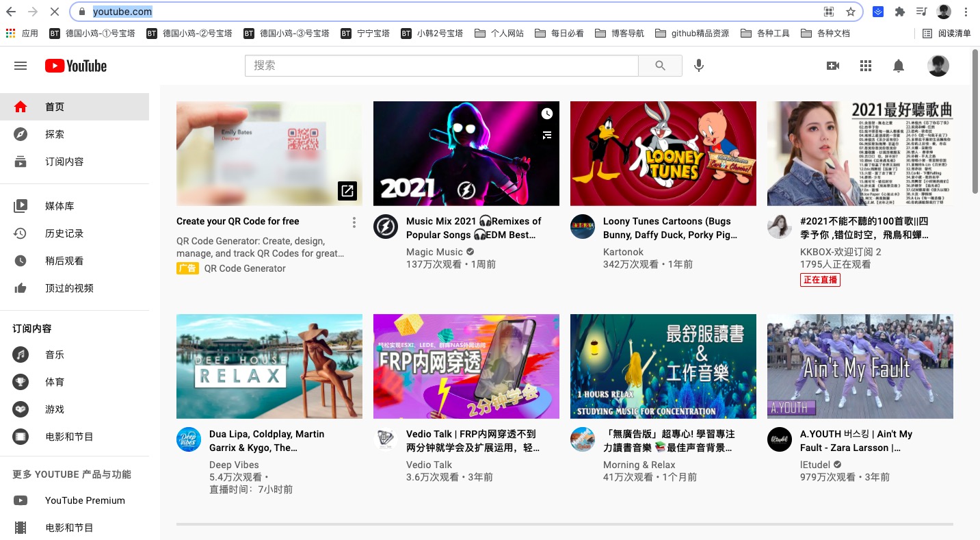Viewport: 980px width, 540px height.
Task: Open Ain't My Fault video thumbnail
Action: click(860, 366)
